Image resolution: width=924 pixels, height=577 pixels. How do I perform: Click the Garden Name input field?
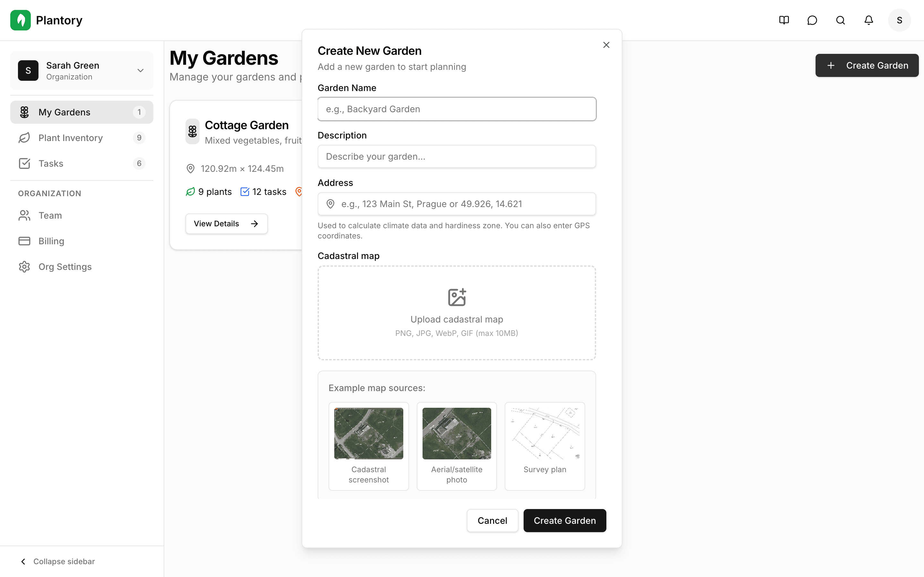(456, 109)
